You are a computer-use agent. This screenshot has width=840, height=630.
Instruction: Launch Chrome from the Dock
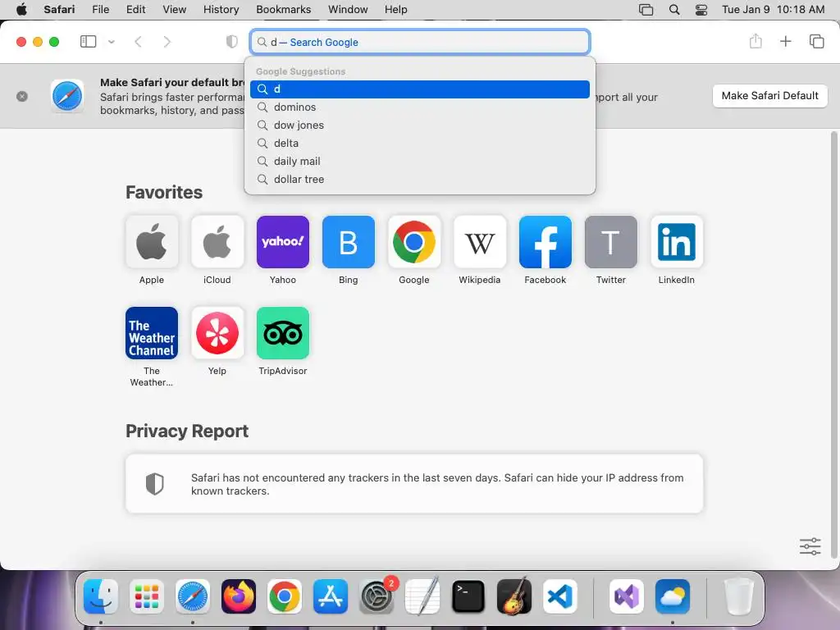coord(285,596)
